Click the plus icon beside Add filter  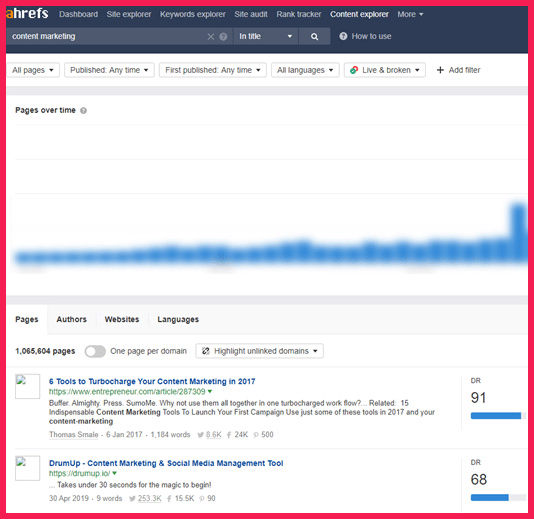(440, 70)
